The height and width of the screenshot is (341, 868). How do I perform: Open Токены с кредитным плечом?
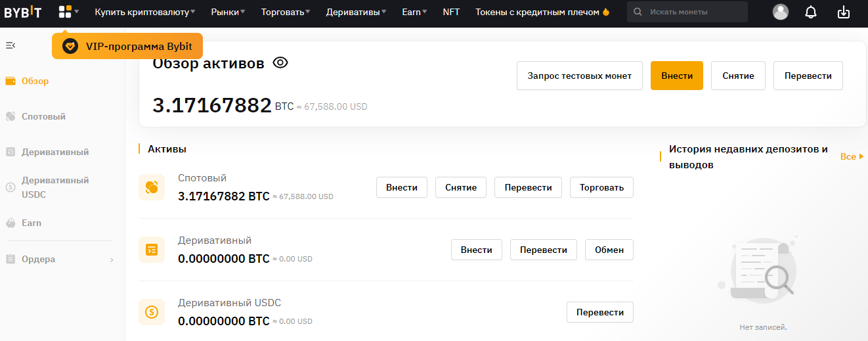tap(537, 12)
